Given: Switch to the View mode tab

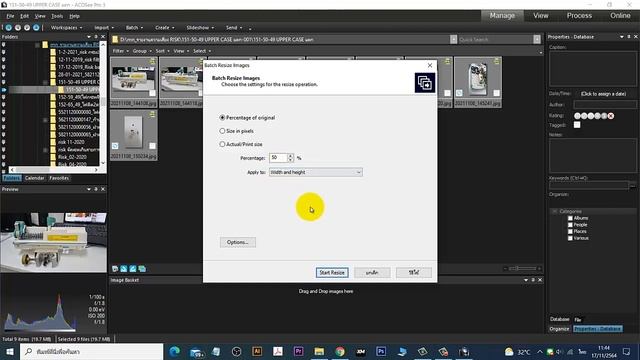Looking at the screenshot, I should click(x=540, y=16).
